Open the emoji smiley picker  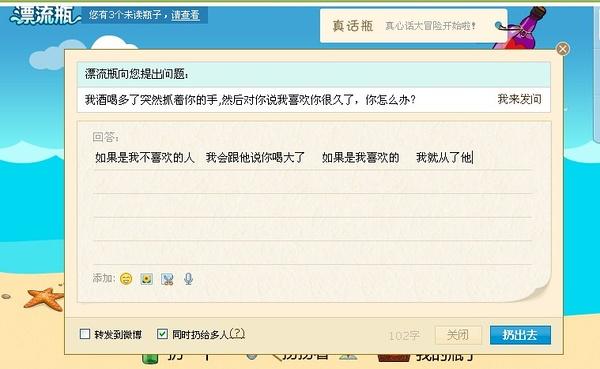point(126,279)
